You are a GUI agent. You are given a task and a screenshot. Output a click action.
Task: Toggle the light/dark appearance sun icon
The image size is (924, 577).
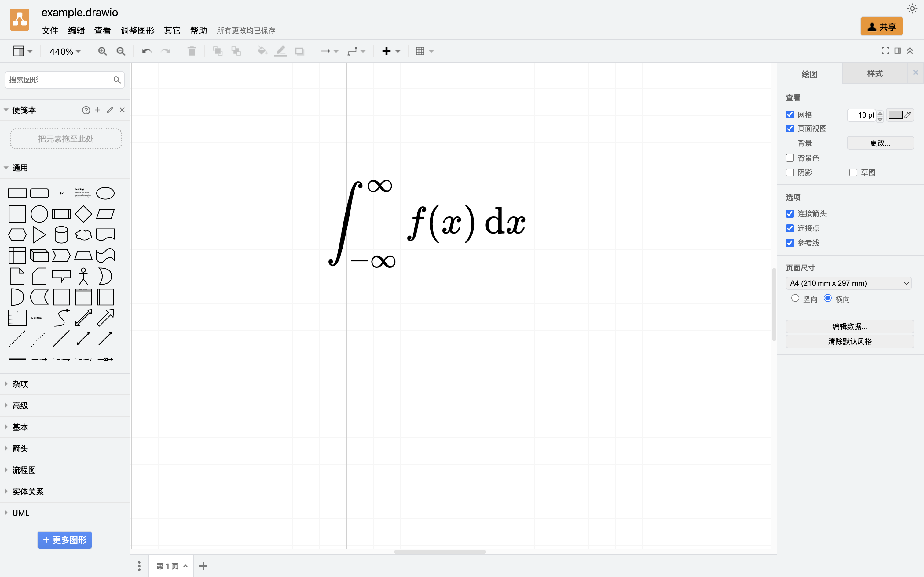coord(912,9)
